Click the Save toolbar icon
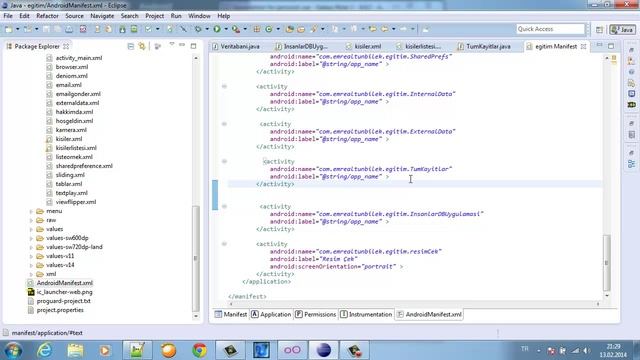640x360 pixels. 46,29
